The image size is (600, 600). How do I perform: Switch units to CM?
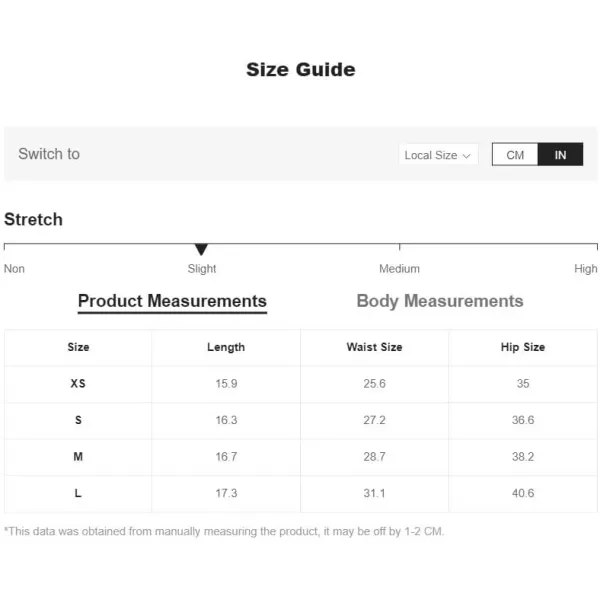tap(515, 155)
